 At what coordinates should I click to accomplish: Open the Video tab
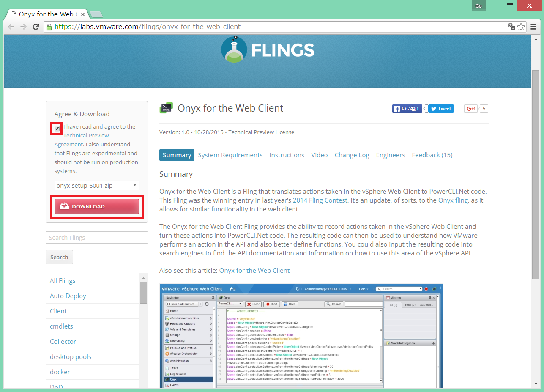320,155
